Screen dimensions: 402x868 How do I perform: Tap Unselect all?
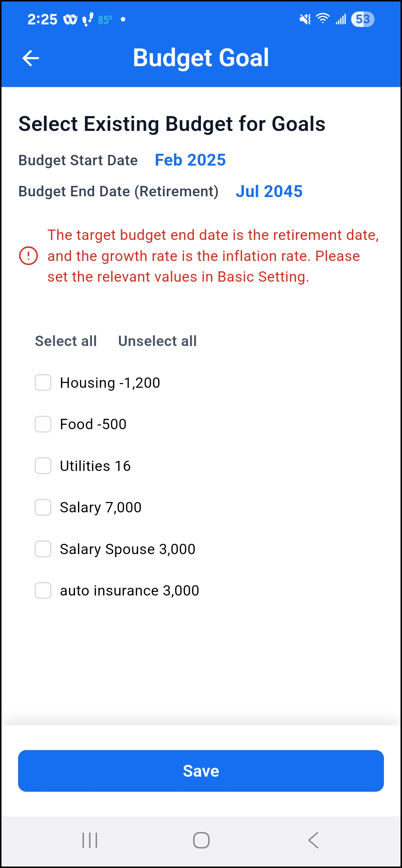click(x=157, y=341)
